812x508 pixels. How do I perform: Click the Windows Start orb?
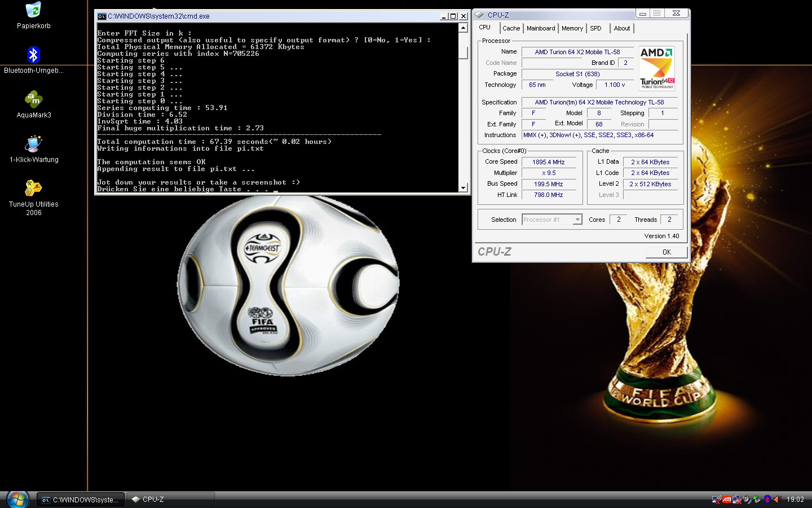(x=17, y=500)
